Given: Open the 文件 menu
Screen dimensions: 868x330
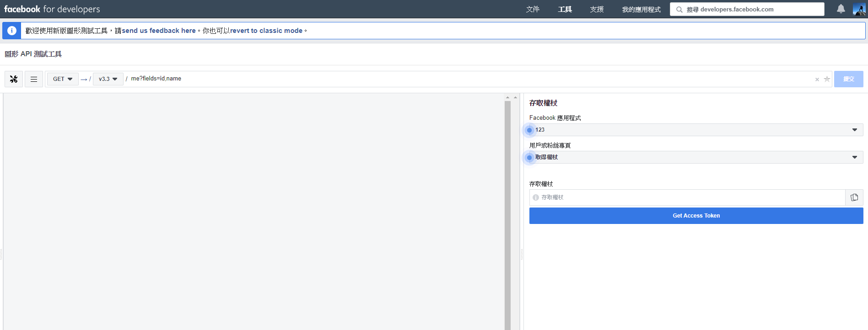Looking at the screenshot, I should click(533, 9).
